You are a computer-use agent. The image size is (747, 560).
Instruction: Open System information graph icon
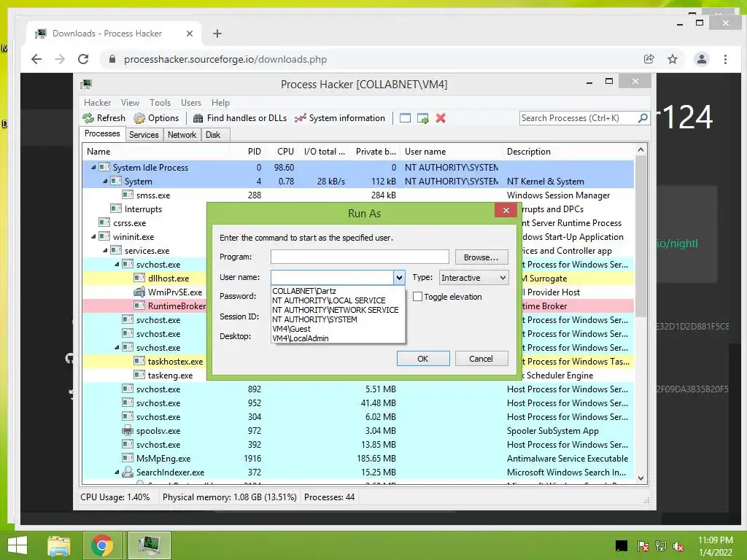click(x=300, y=118)
